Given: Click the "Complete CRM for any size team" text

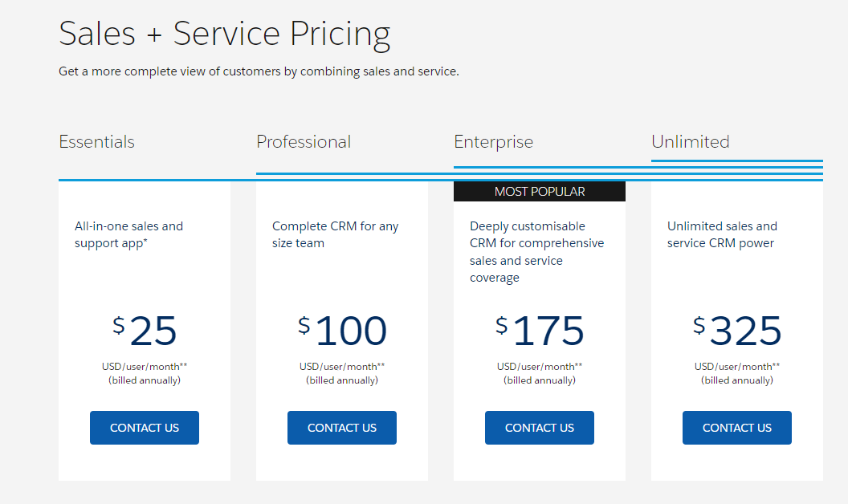Looking at the screenshot, I should pyautogui.click(x=336, y=234).
